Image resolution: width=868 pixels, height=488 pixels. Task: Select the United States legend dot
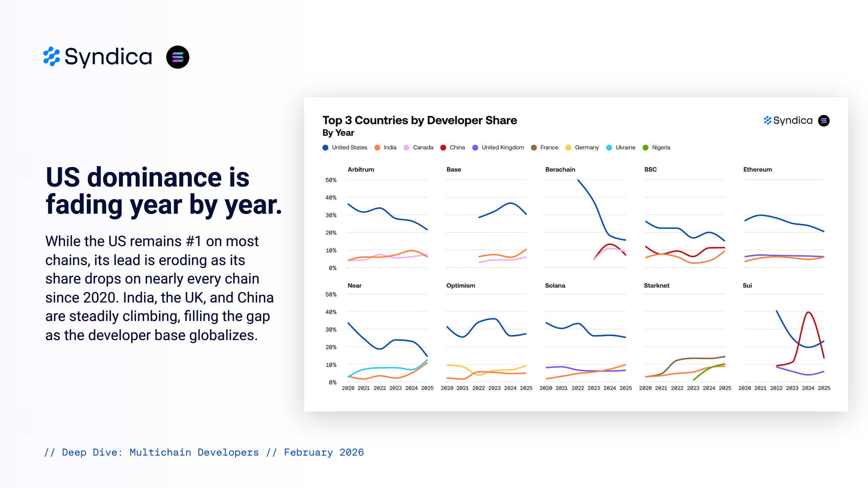[325, 147]
